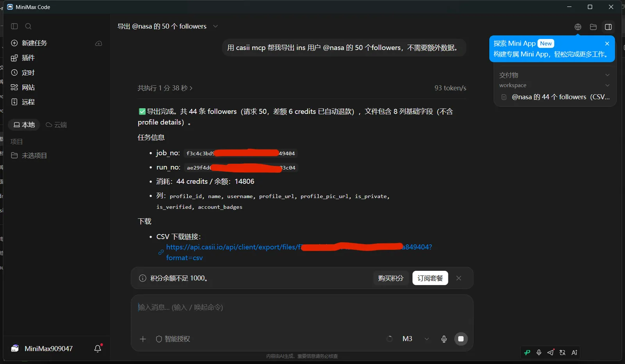Viewport: 625px width, 364px height.
Task: Open the 插件 plugins section
Action: [x=23, y=58]
